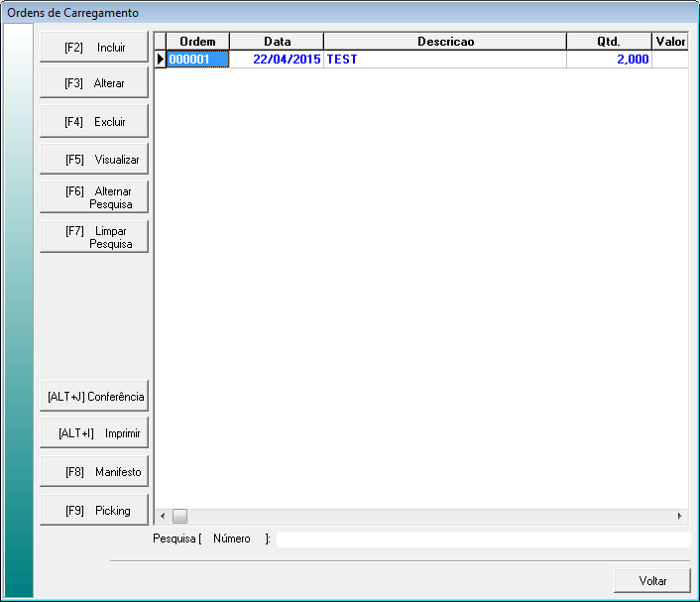Click the row selector arrow indicator
The image size is (700, 602).
click(x=160, y=60)
